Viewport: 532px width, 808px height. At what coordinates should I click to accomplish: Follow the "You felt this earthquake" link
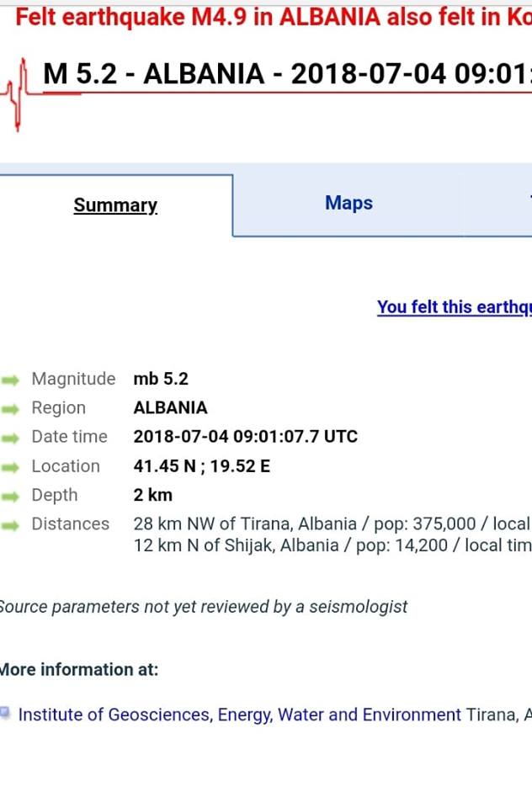tap(454, 307)
